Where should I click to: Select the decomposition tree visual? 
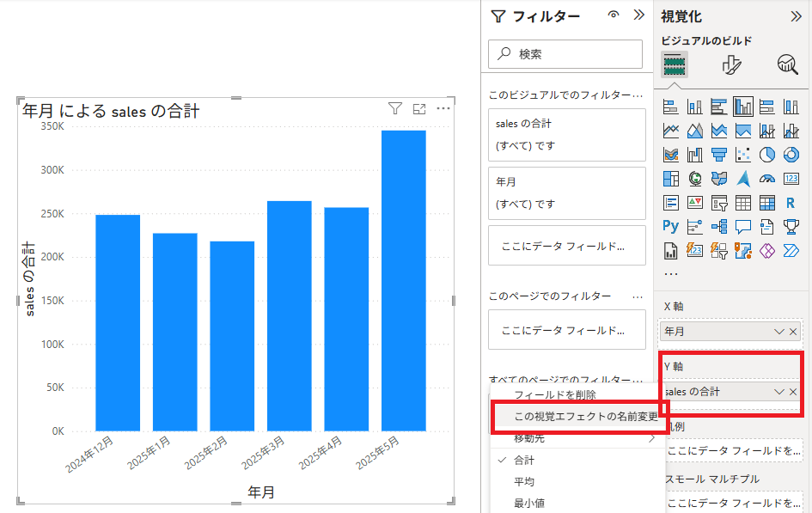(719, 227)
